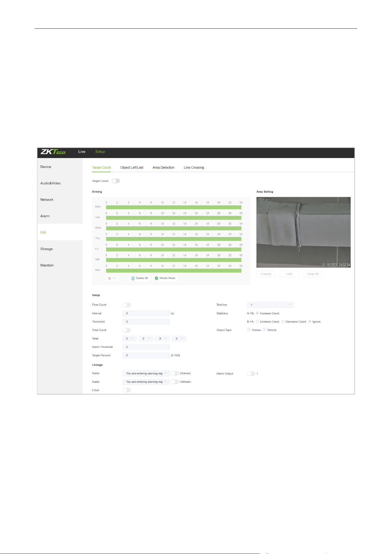The width and height of the screenshot is (392, 554).
Task: Toggle Alarm Output 1 switch
Action: 251,374
